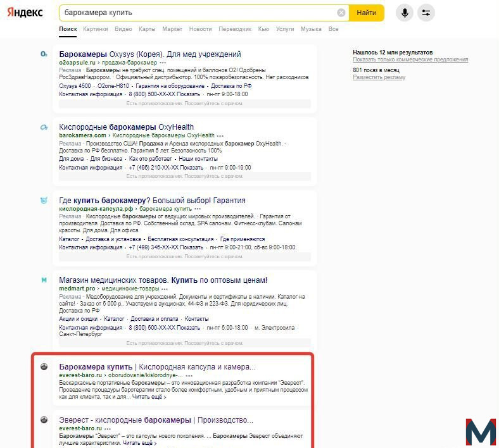499x448 pixels.
Task: Open Где купить барокамеру? result title
Action: pos(152,201)
